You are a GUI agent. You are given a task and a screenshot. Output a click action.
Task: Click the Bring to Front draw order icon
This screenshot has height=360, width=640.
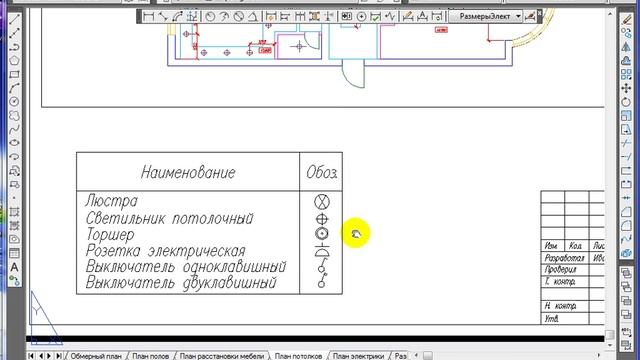(626, 273)
